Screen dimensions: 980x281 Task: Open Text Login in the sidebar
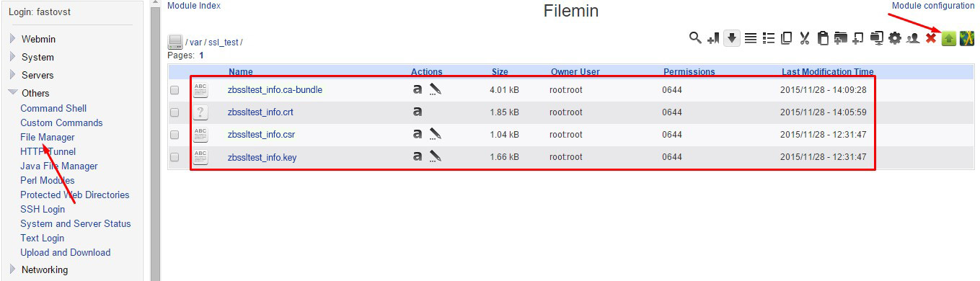(x=42, y=238)
